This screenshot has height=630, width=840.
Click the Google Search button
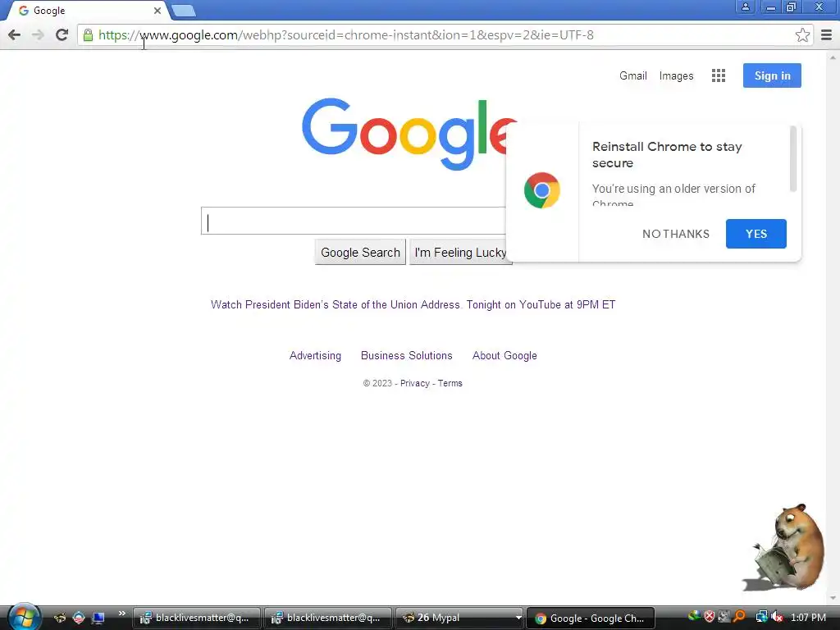361,253
